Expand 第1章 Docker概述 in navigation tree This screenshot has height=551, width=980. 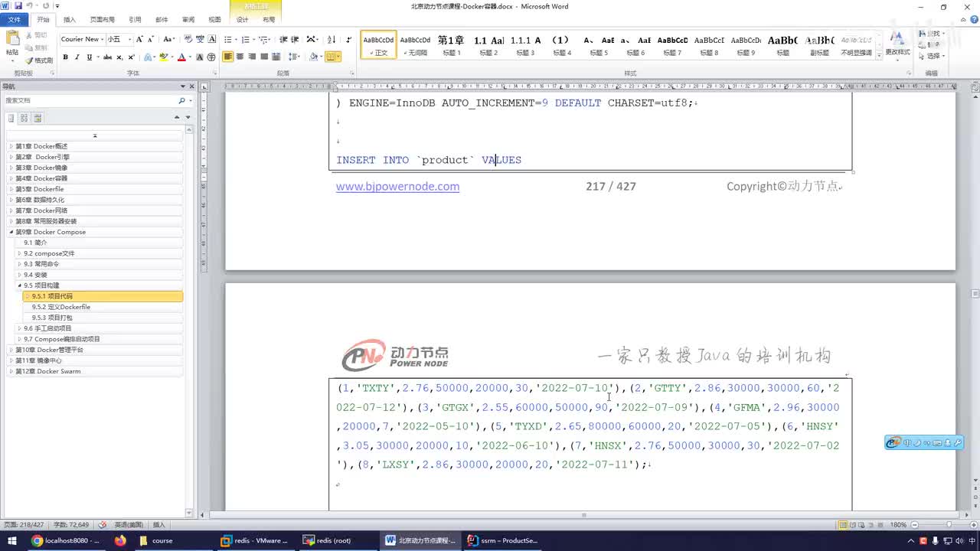(11, 146)
